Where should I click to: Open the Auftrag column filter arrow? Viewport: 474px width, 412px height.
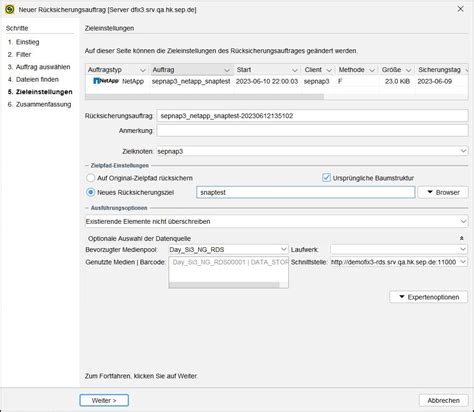(x=227, y=70)
